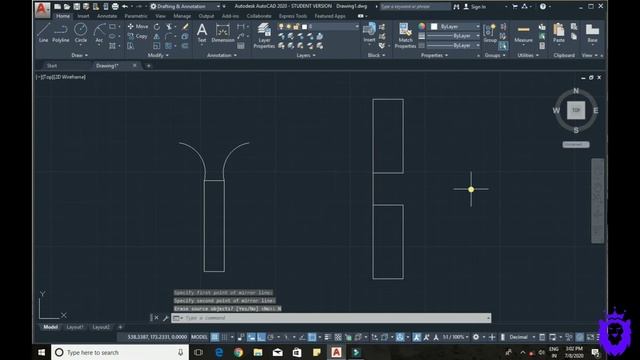Click the keyword search box
Image resolution: width=640 pixels, height=360 pixels.
(x=415, y=7)
